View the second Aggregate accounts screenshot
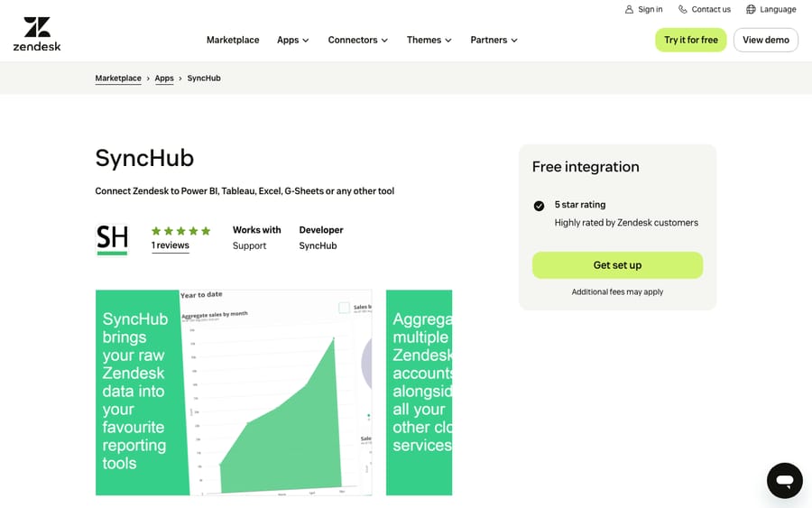Screen dimensions: 812x508 419,393
